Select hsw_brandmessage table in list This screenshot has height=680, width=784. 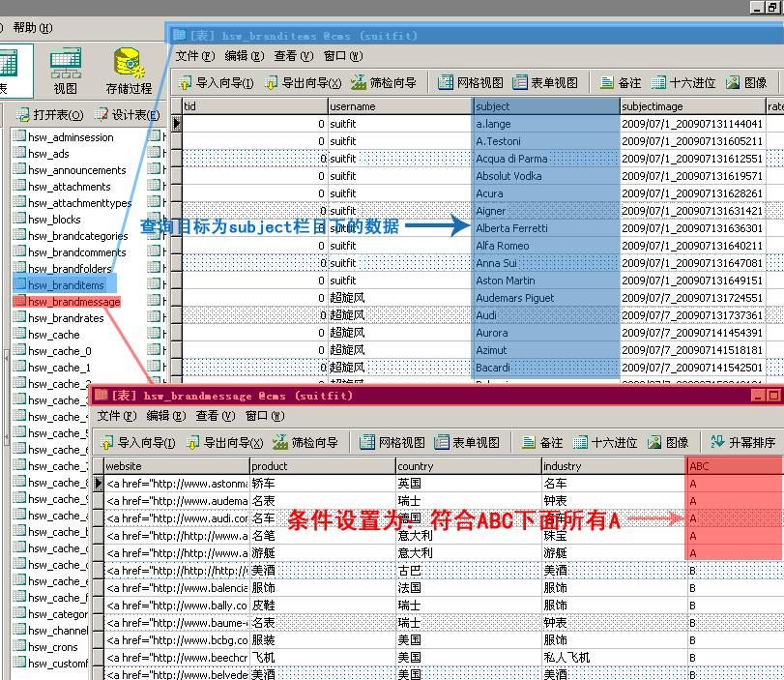(67, 302)
